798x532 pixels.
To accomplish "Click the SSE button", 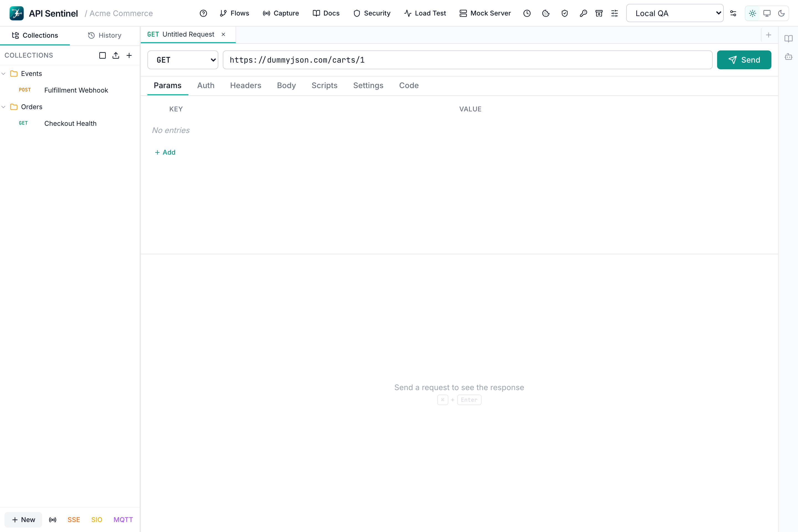I will (74, 520).
